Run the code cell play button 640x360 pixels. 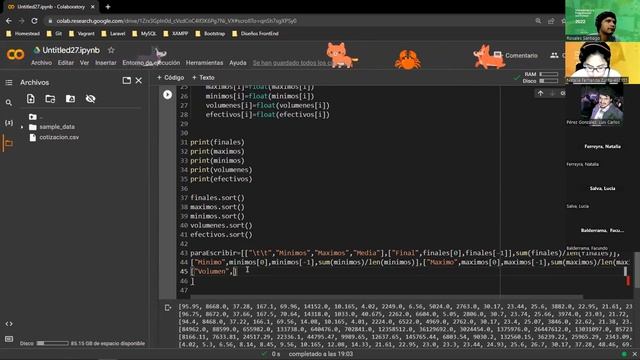tap(167, 95)
